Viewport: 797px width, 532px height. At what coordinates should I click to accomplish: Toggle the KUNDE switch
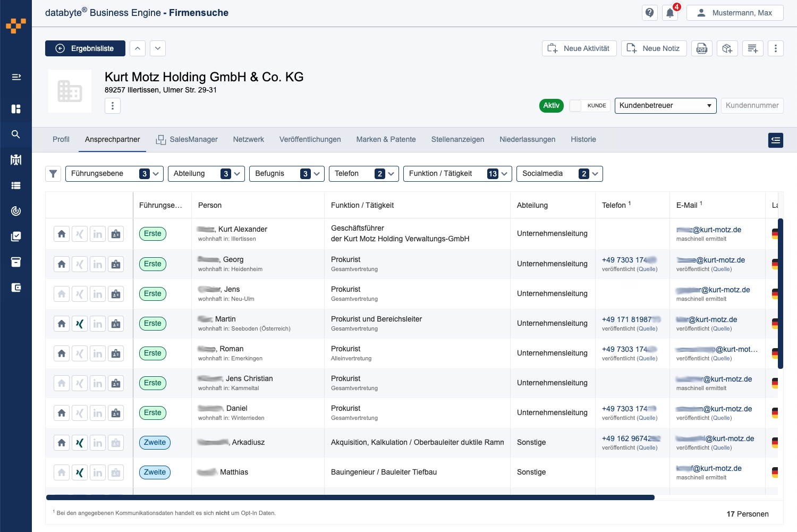(x=575, y=106)
